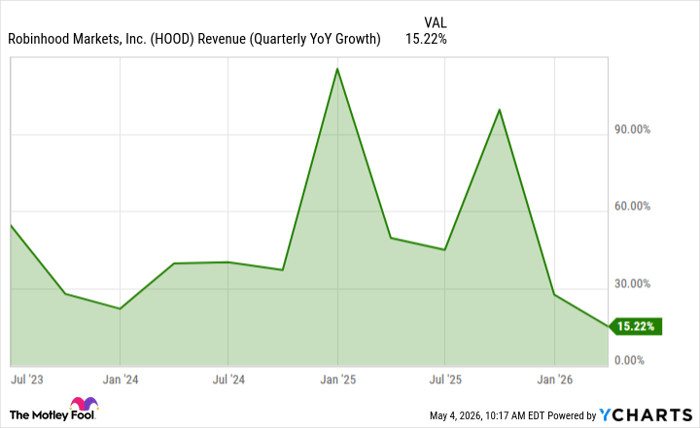700x428 pixels.
Task: Click the green 15.22% value flag
Action: [x=635, y=326]
